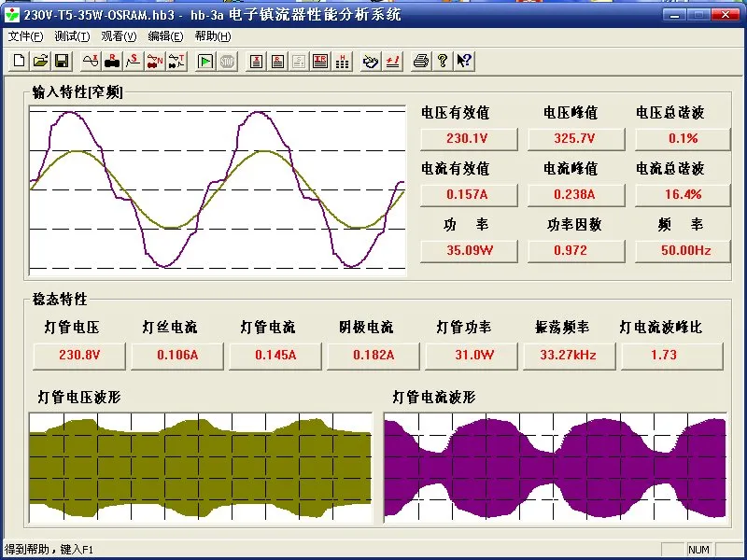Select the 'N' test mode icon
Viewport: 747px width, 560px height.
point(155,61)
